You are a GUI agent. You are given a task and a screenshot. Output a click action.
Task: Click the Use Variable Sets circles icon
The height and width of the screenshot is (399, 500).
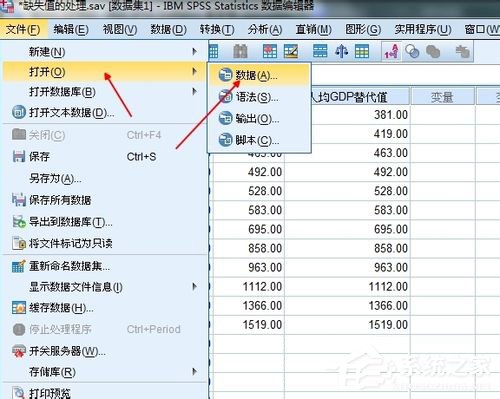coord(412,52)
